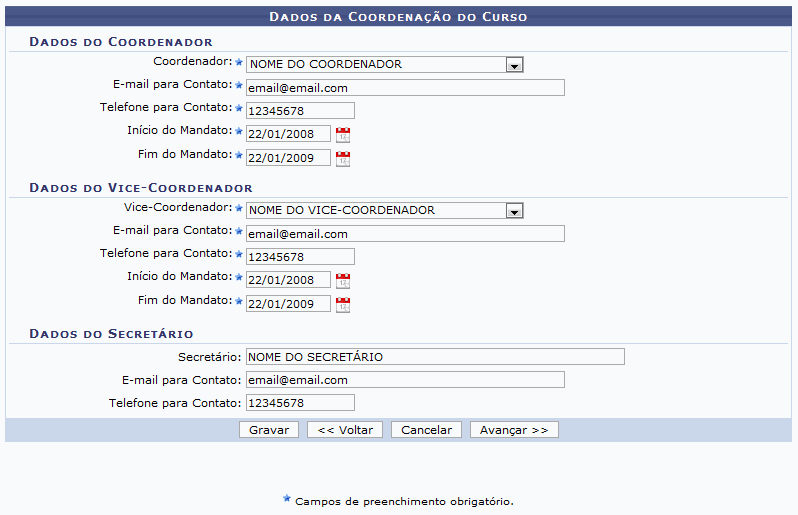The height and width of the screenshot is (515, 798).
Task: Click the Coordenador Telefone para Contato field
Action: pyautogui.click(x=300, y=111)
